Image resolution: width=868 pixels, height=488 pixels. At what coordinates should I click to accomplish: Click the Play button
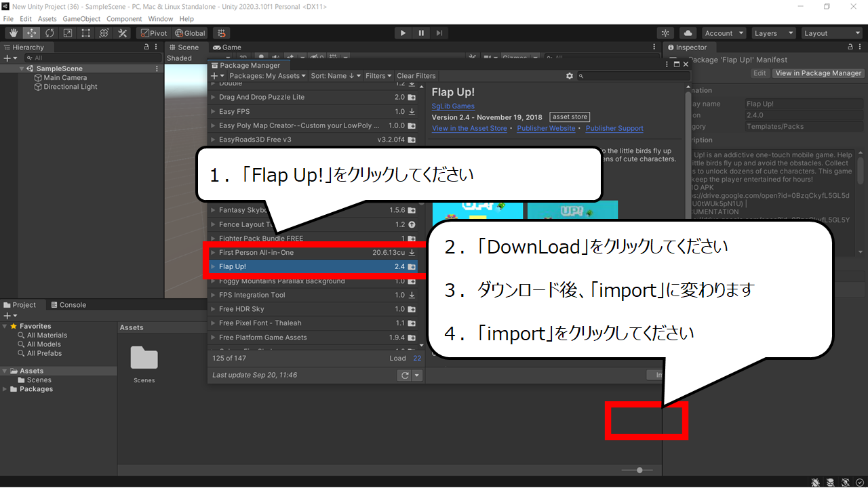tap(403, 33)
